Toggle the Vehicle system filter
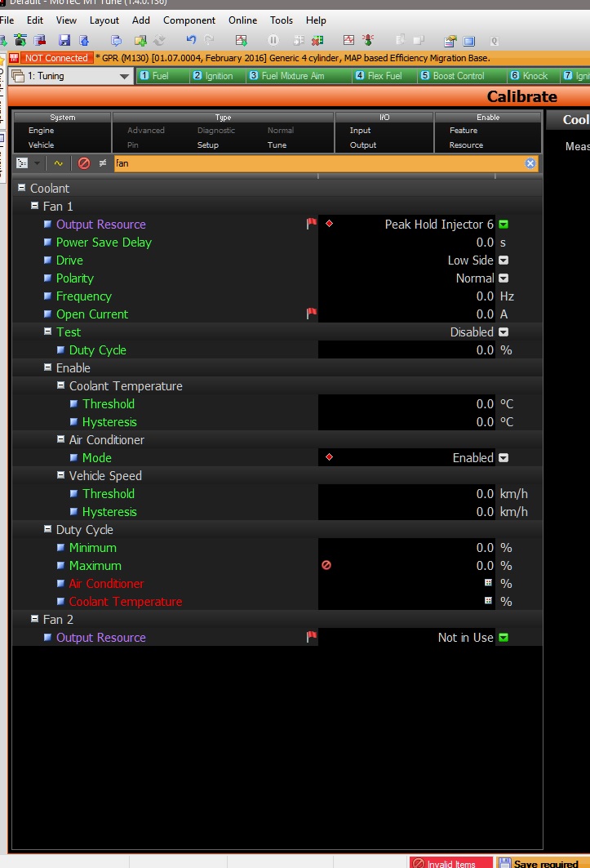Image resolution: width=590 pixels, height=868 pixels. [x=42, y=145]
